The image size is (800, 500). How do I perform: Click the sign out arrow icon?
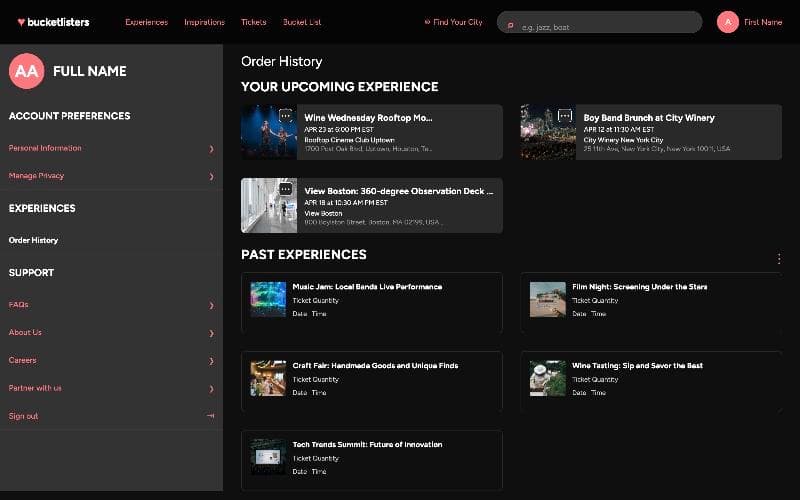[x=210, y=416]
